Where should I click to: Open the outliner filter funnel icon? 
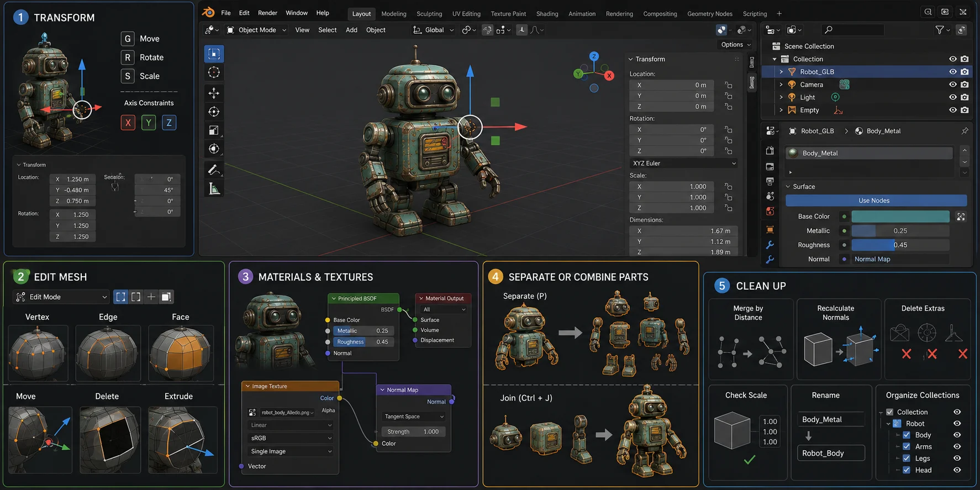tap(939, 30)
